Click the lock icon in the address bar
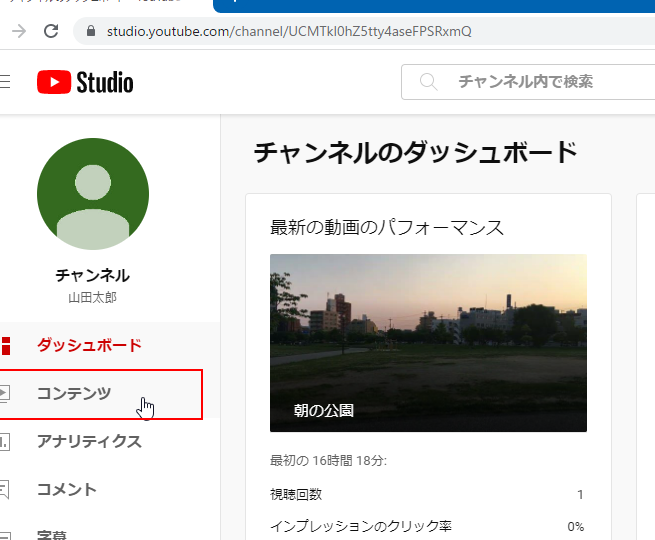The height and width of the screenshot is (540, 655). click(x=93, y=31)
